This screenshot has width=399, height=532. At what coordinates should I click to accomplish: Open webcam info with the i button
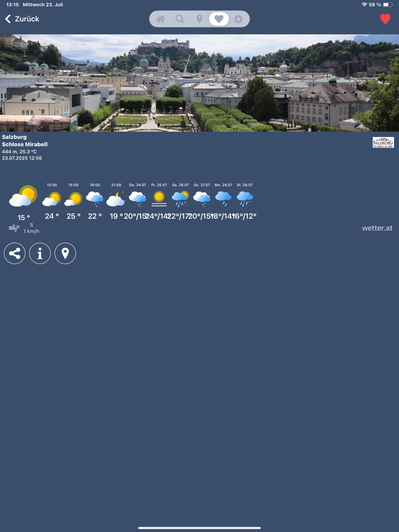(x=40, y=253)
